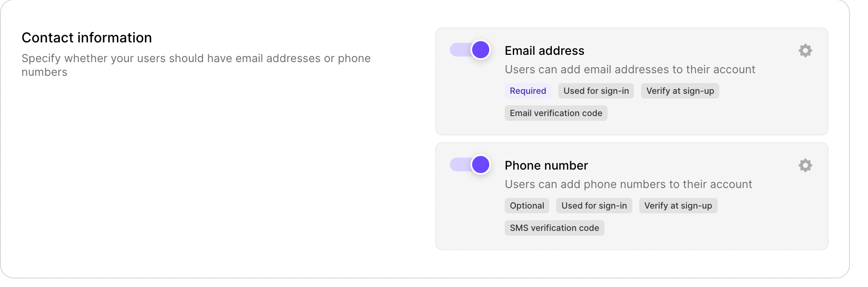868x287 pixels.
Task: Disable the Phone number toggle
Action: pos(470,164)
